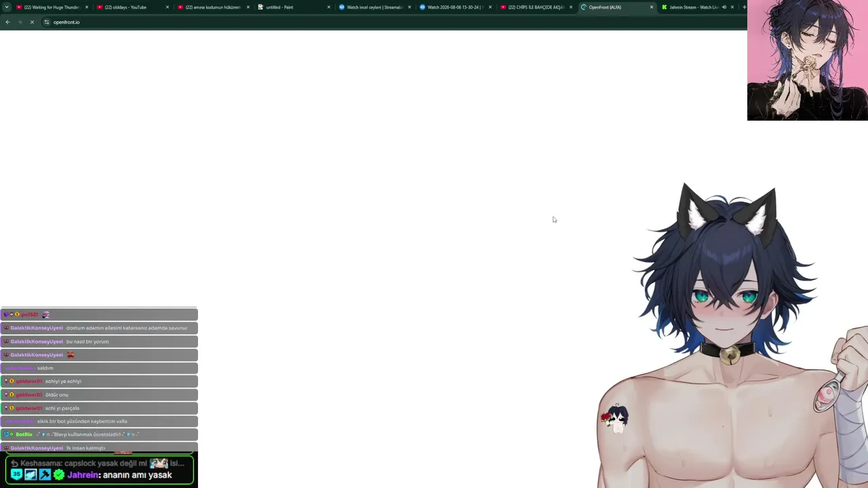Close the olddays - YouTube tab
The image size is (868, 488).
(x=167, y=7)
